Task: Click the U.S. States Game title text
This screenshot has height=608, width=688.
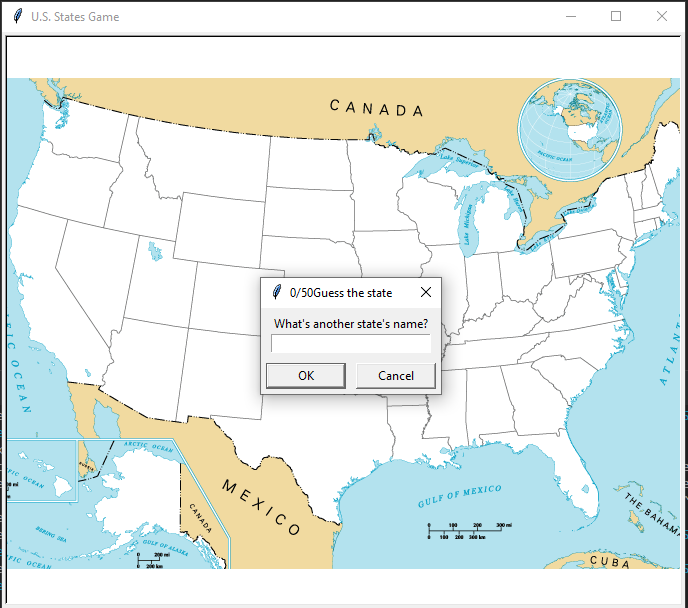Action: click(75, 17)
